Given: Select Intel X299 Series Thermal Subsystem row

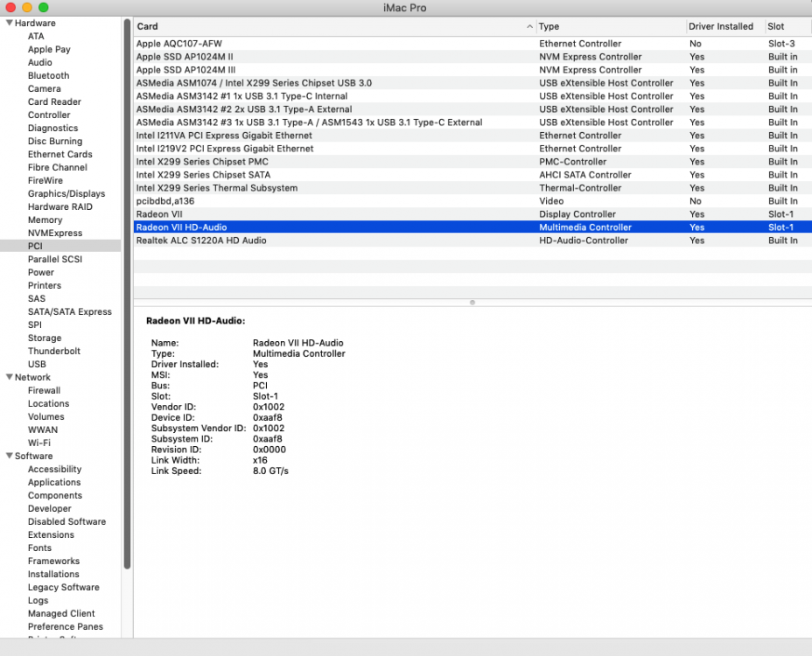Looking at the screenshot, I should (472, 188).
